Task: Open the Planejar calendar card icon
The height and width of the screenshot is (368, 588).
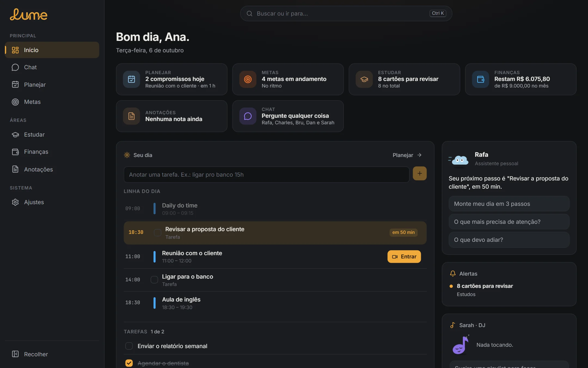Action: [131, 79]
